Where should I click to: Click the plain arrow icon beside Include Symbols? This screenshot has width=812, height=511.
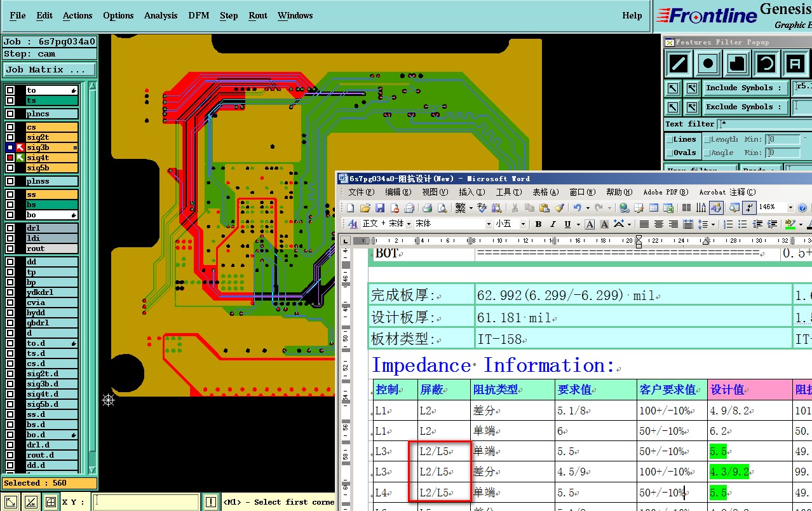(x=673, y=88)
